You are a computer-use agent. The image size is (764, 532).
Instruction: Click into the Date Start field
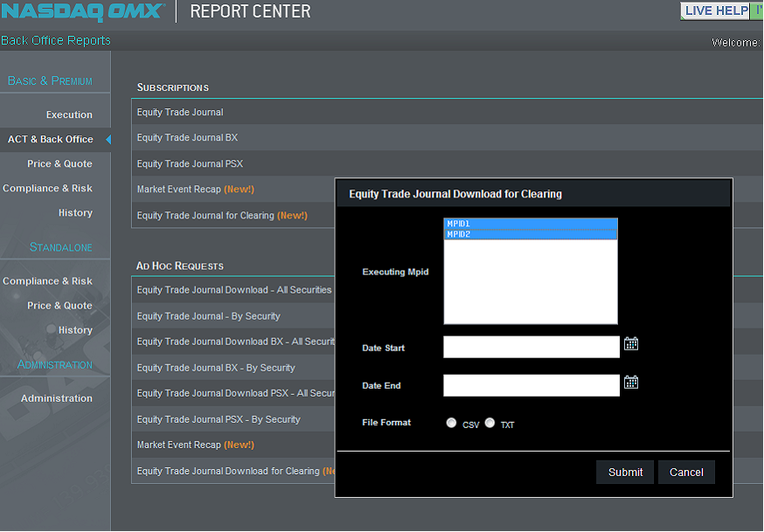(531, 347)
